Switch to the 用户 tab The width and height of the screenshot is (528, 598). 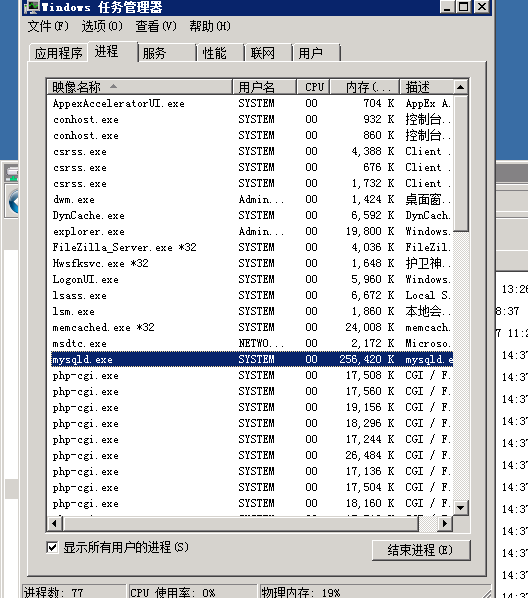pos(316,53)
